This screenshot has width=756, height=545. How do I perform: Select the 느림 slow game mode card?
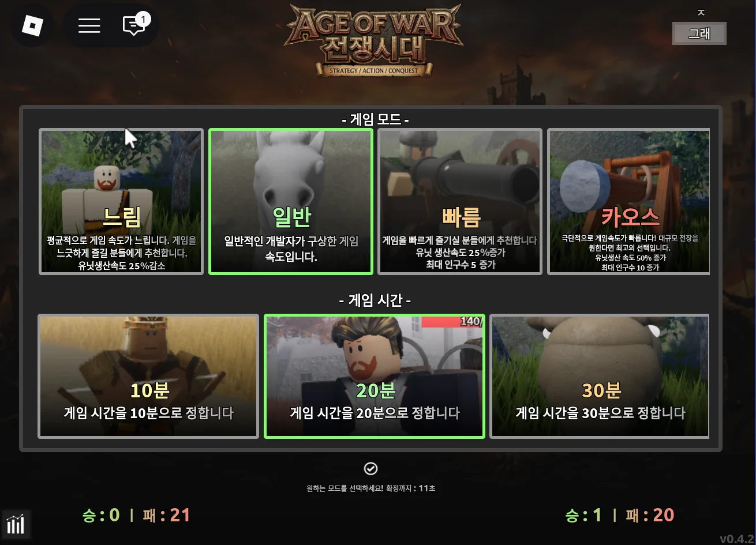(x=121, y=201)
